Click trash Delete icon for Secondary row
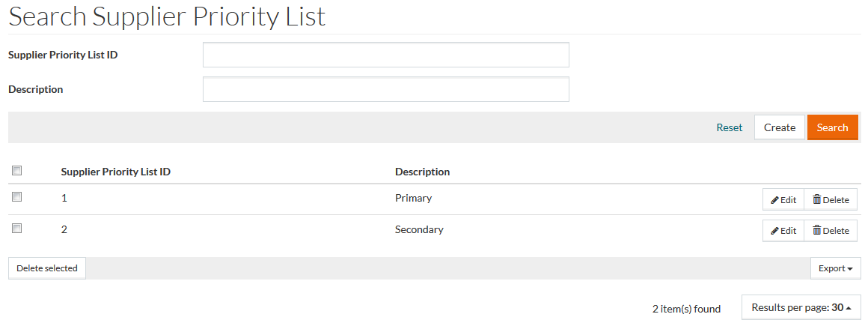868x323 pixels. (817, 231)
